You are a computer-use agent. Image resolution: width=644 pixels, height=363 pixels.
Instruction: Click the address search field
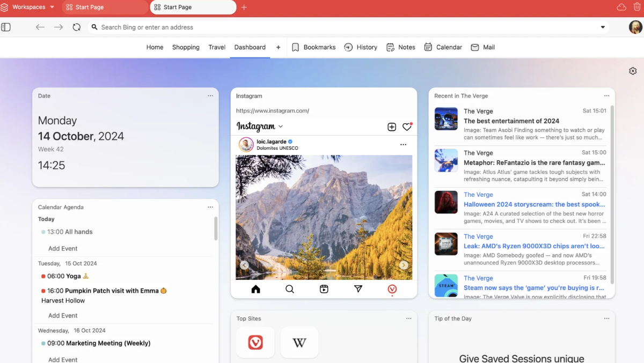click(343, 27)
